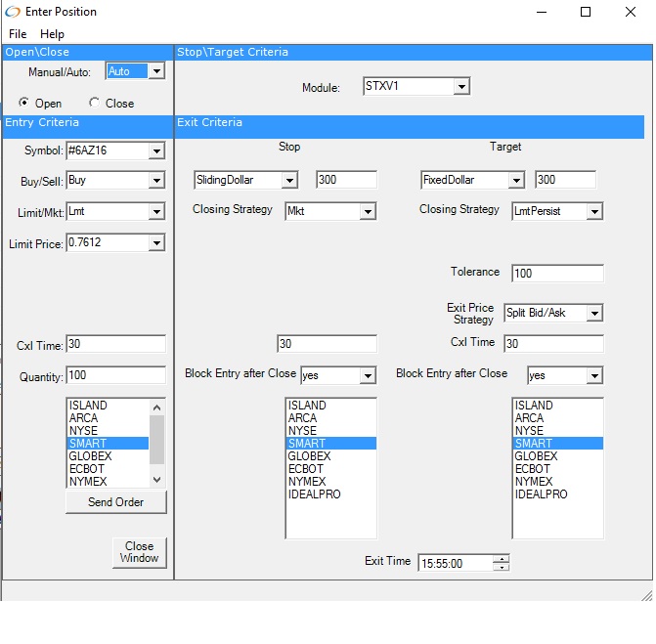Click the Enter Position app icon in title bar
656x644 pixels.
pos(13,12)
